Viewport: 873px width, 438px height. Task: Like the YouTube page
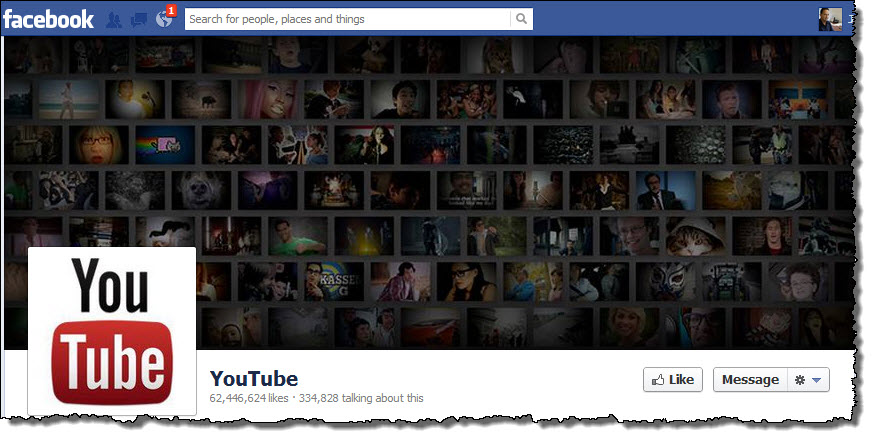tap(673, 380)
